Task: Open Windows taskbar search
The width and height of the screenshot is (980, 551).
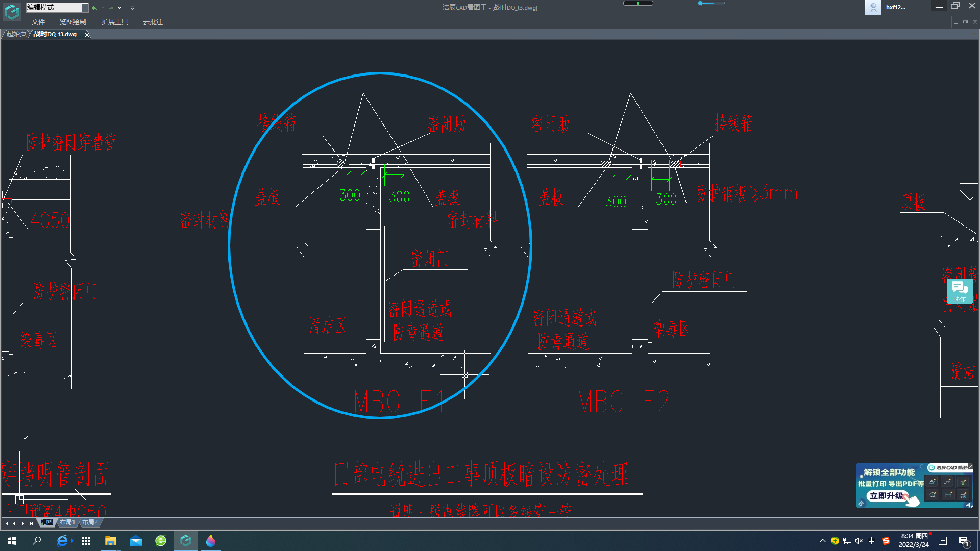Action: coord(37,541)
